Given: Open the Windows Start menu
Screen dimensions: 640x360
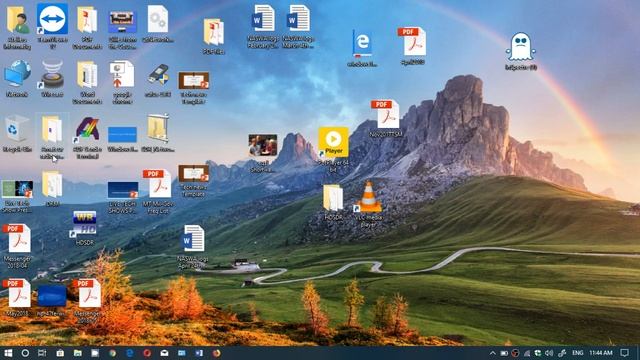Looking at the screenshot, I should (x=8, y=353).
